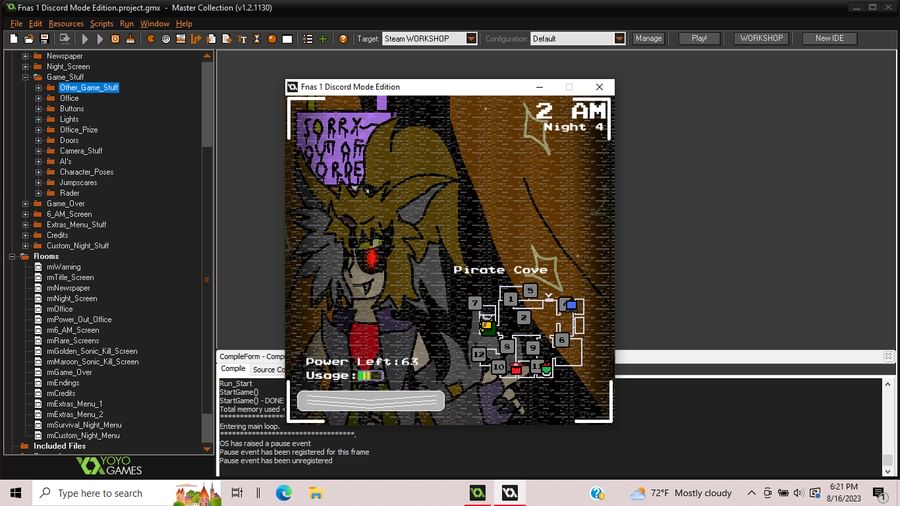Screen dimensions: 900x506
Task: Click the Manage button
Action: click(x=649, y=38)
